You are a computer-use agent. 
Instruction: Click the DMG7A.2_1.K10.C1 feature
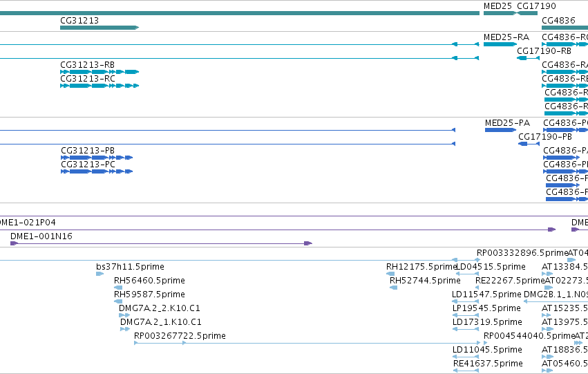pyautogui.click(x=161, y=322)
